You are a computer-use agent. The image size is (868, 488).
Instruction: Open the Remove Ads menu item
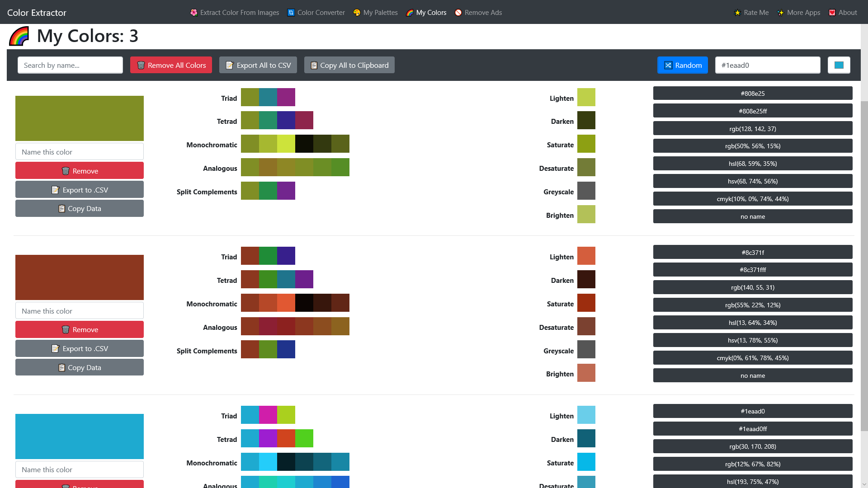[483, 13]
